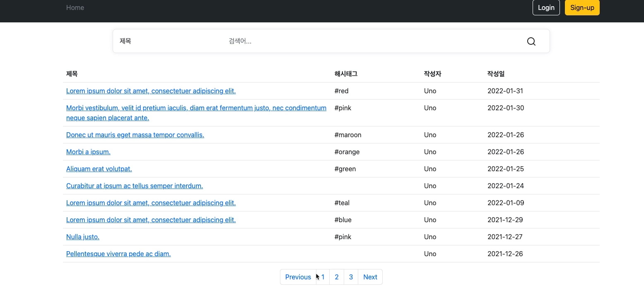This screenshot has width=644, height=291.
Task: Click the date 2022-01-24
Action: [x=506, y=186]
